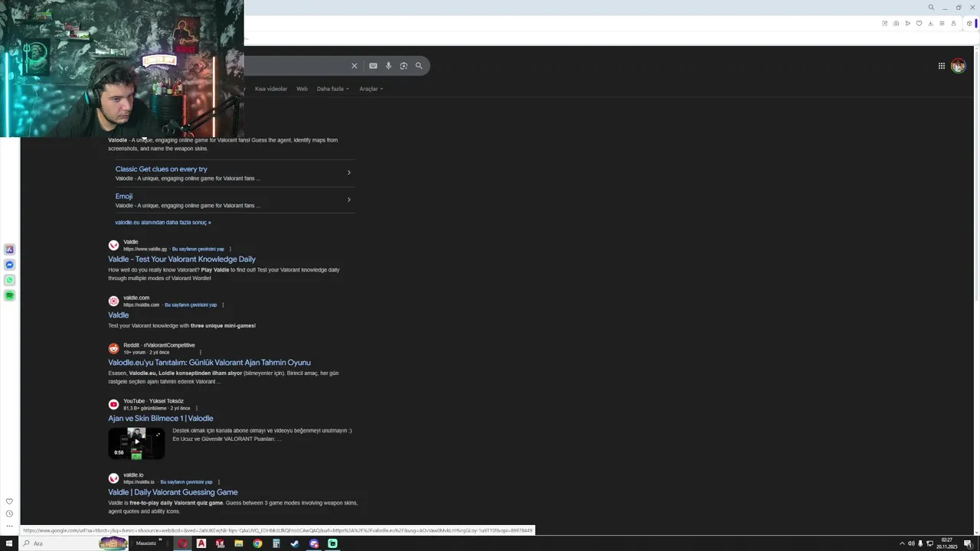Viewport: 980px width, 551px height.
Task: Open more options for valdle.com result
Action: tap(223, 305)
